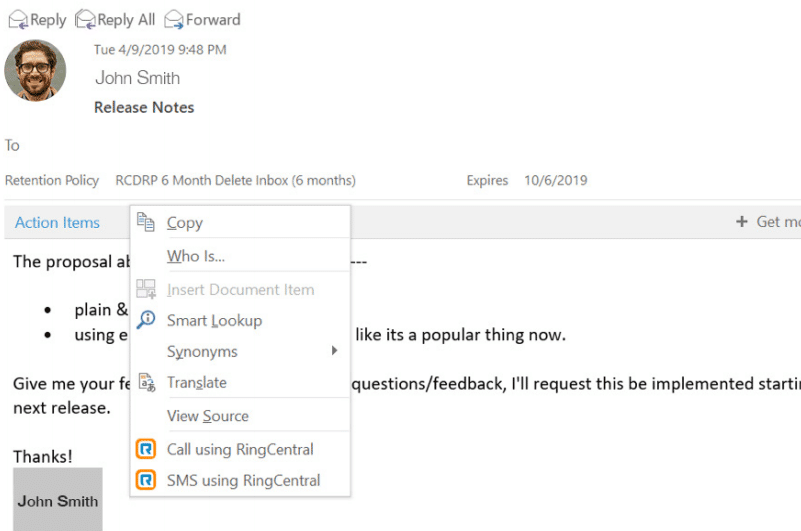Viewport: 801px width, 531px height.
Task: Click sender name John Smith in header
Action: tap(137, 78)
